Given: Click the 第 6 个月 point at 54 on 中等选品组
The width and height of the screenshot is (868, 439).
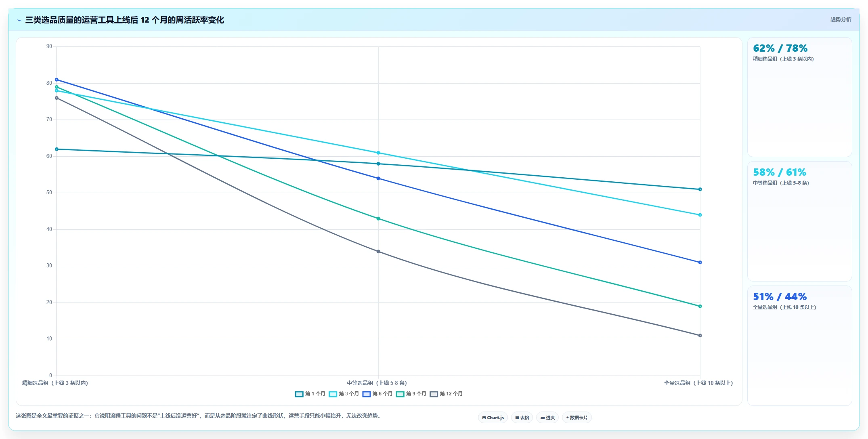Looking at the screenshot, I should click(378, 178).
